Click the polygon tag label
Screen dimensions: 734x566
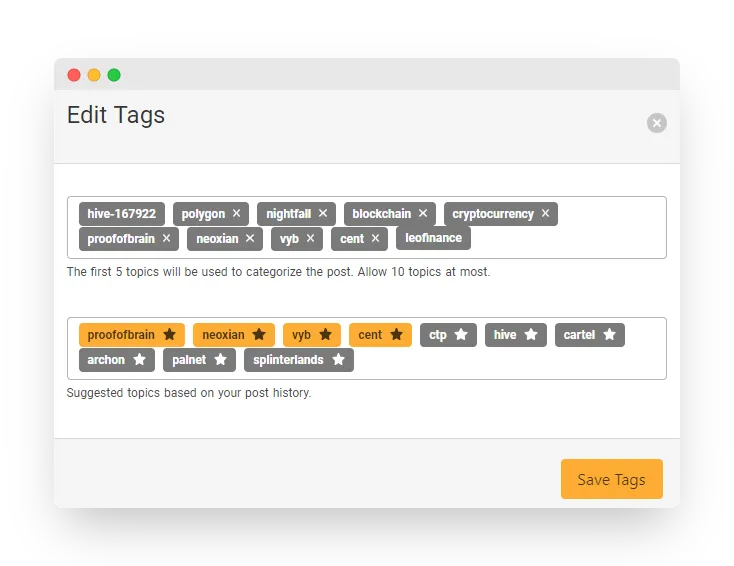pos(203,214)
